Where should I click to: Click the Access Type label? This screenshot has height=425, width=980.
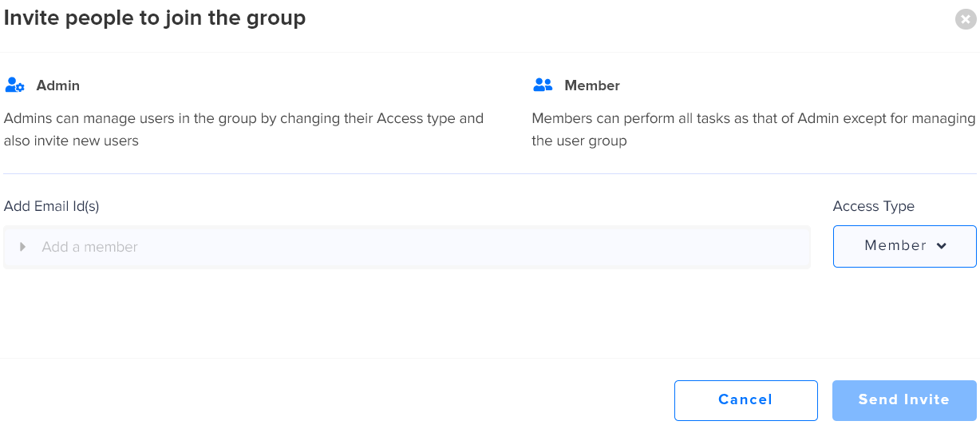point(874,206)
